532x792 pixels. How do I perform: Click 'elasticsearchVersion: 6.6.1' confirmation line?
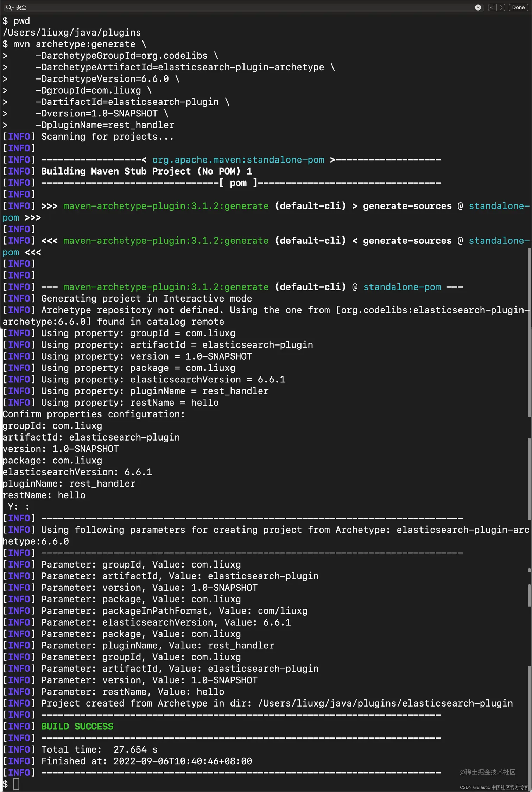(77, 472)
